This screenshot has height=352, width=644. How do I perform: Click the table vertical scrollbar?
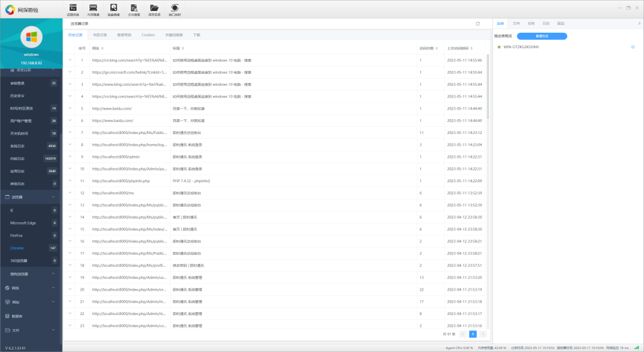(488, 86)
